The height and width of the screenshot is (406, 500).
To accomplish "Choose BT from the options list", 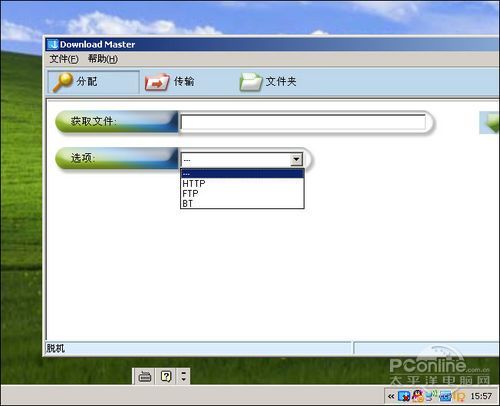I will 242,203.
